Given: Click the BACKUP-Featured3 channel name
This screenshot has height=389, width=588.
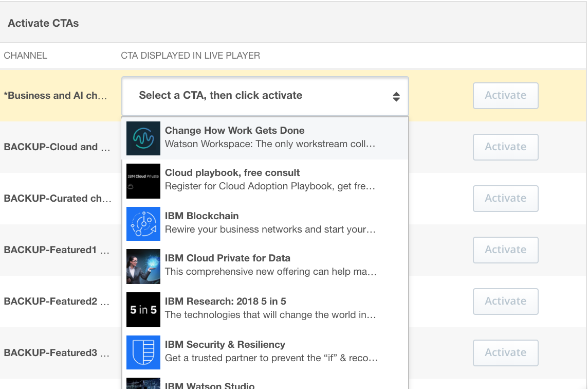Looking at the screenshot, I should [57, 353].
